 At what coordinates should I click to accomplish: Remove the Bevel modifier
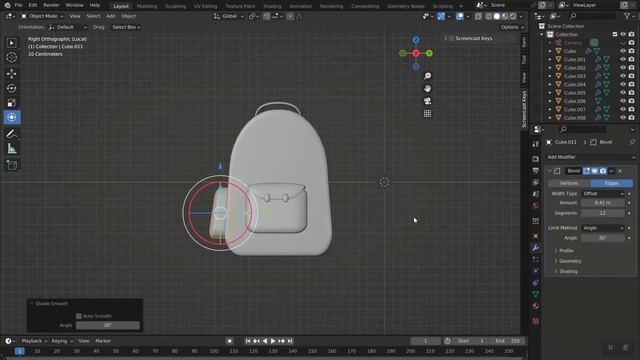click(x=620, y=171)
